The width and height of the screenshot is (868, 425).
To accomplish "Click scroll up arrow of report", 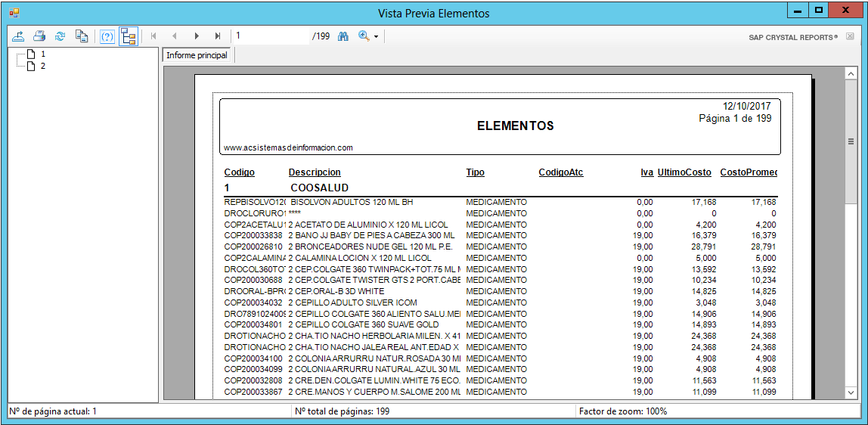I will pyautogui.click(x=851, y=74).
